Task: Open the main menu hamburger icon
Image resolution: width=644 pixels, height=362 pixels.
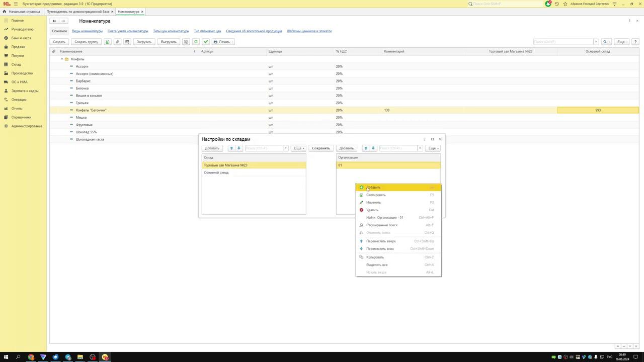Action: coord(16,4)
